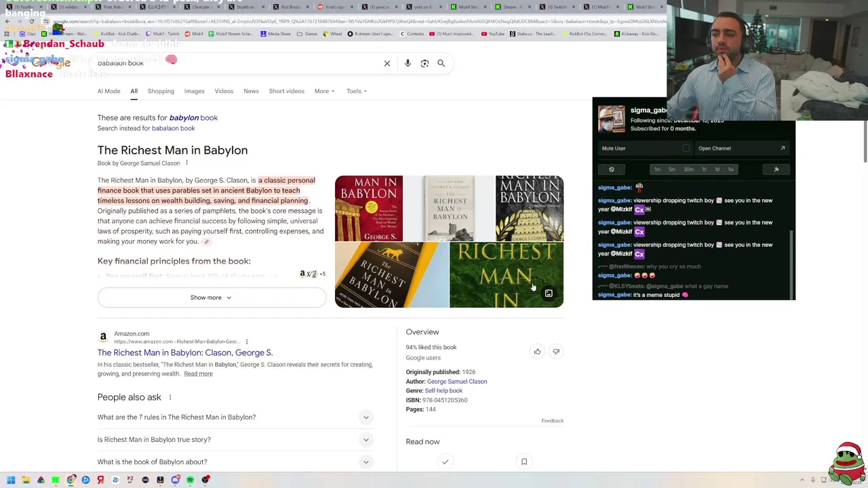
Task: Click the thumbs down dislike icon
Action: 556,351
